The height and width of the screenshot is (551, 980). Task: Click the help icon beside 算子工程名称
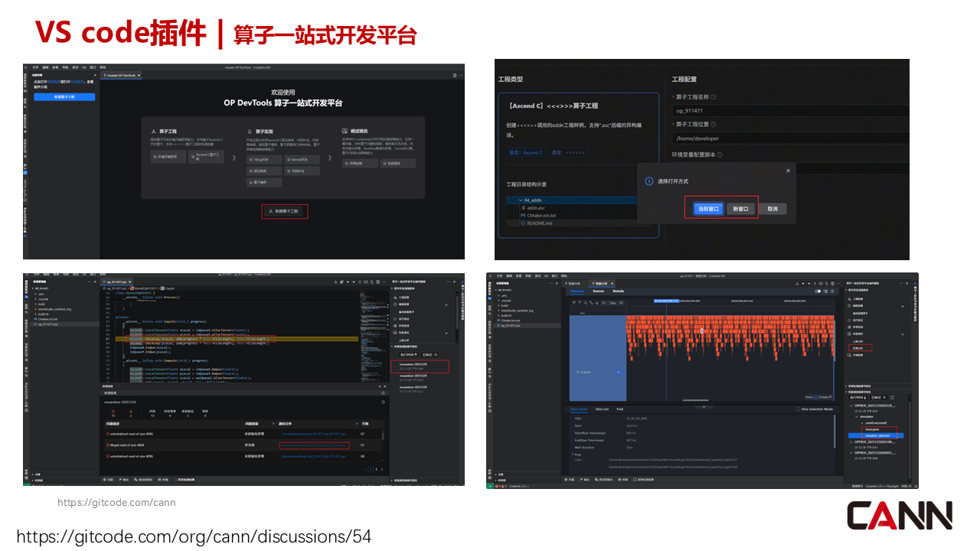click(x=714, y=97)
